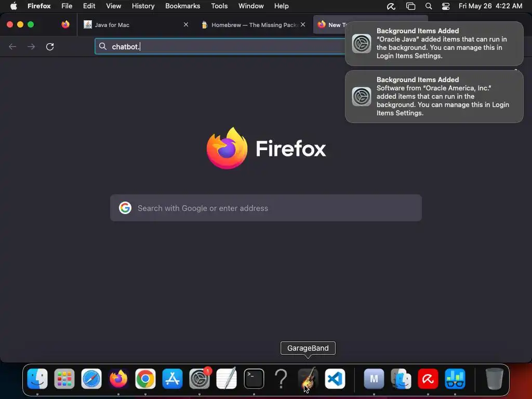Close the Java for Mac tab

186,24
